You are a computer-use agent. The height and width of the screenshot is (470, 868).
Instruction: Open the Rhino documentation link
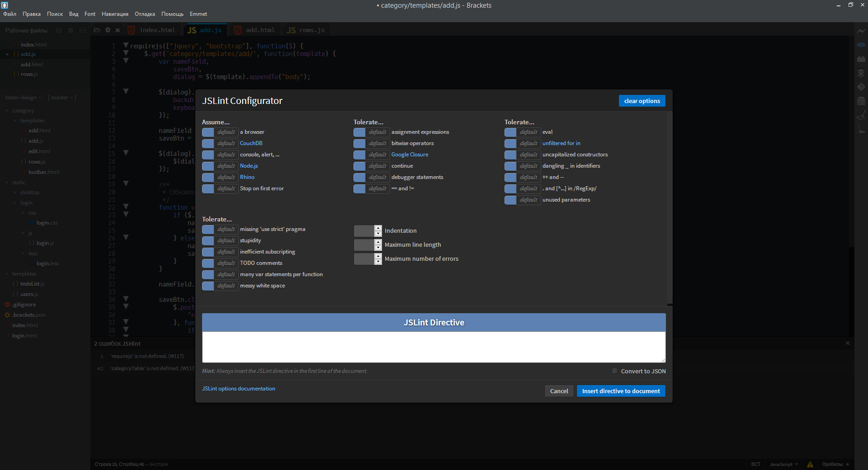pyautogui.click(x=247, y=177)
